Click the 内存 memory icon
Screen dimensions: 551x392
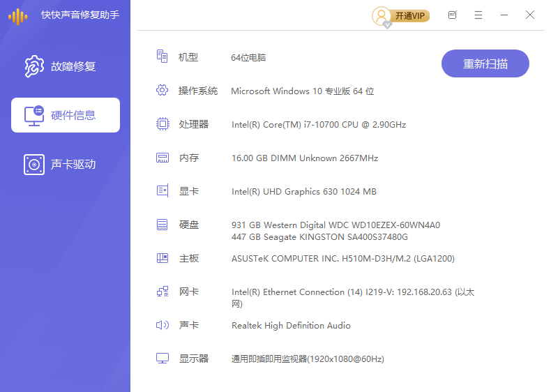pyautogui.click(x=163, y=158)
